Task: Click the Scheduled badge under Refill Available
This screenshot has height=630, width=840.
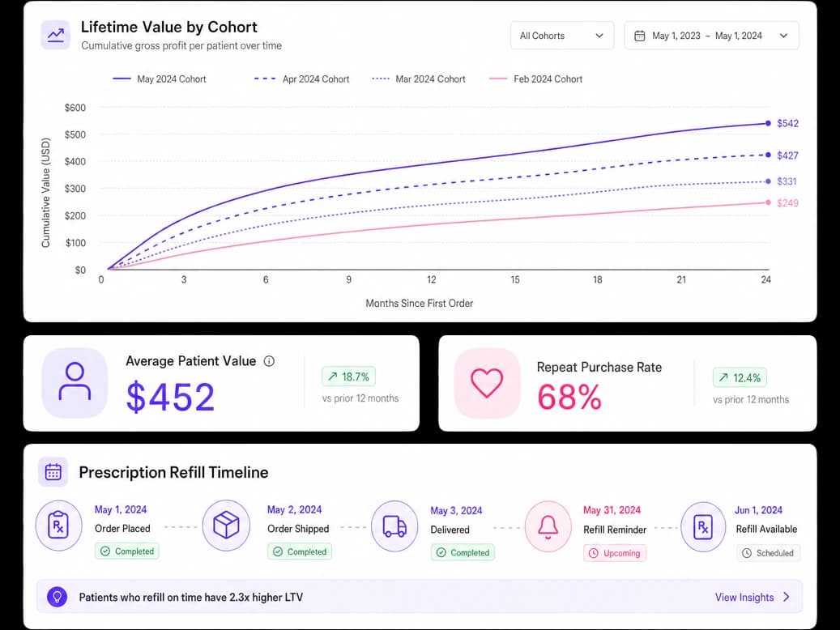Action: pyautogui.click(x=768, y=553)
